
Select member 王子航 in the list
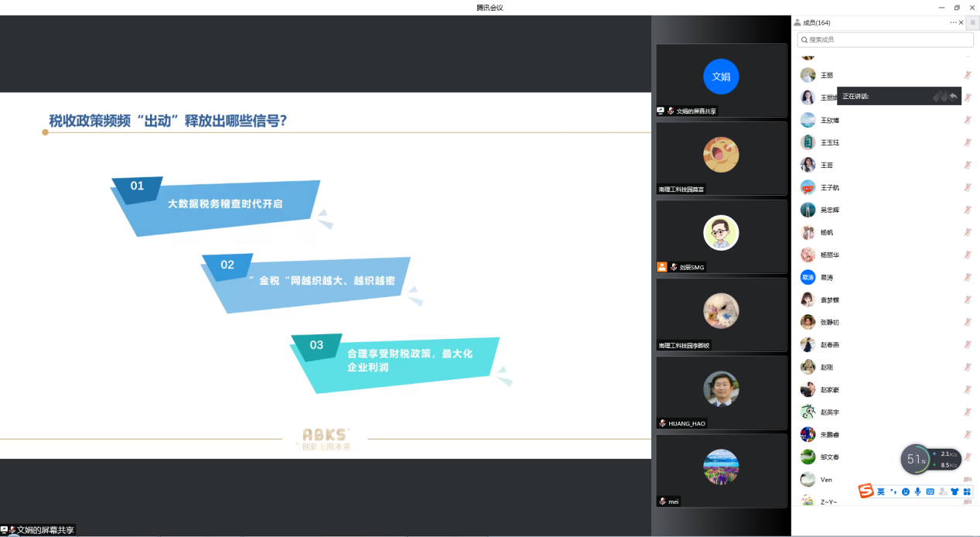point(829,187)
